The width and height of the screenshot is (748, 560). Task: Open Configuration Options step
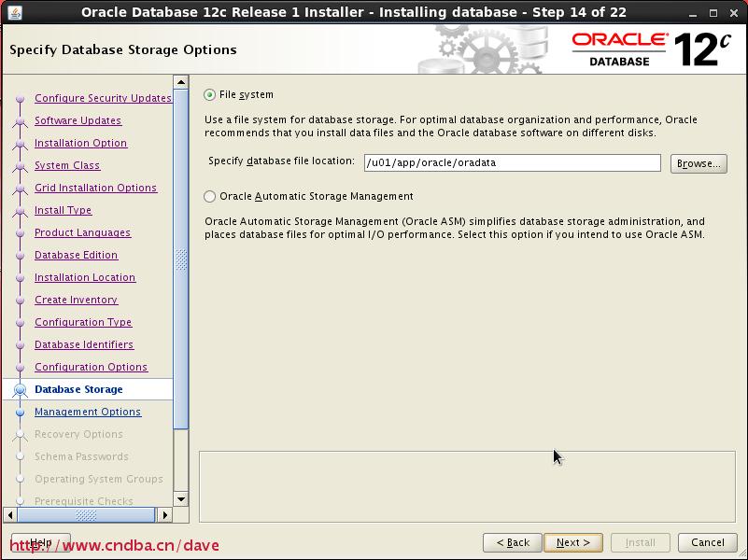[92, 367]
